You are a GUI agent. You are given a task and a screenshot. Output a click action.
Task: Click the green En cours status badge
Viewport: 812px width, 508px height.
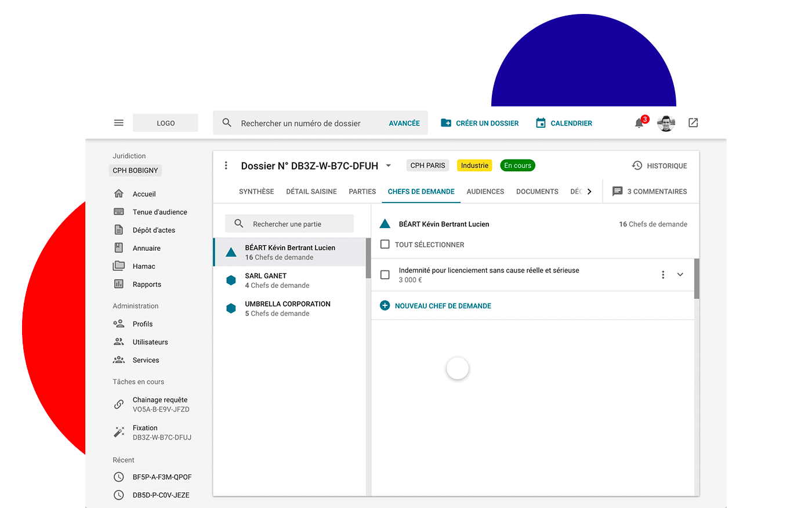tap(517, 165)
